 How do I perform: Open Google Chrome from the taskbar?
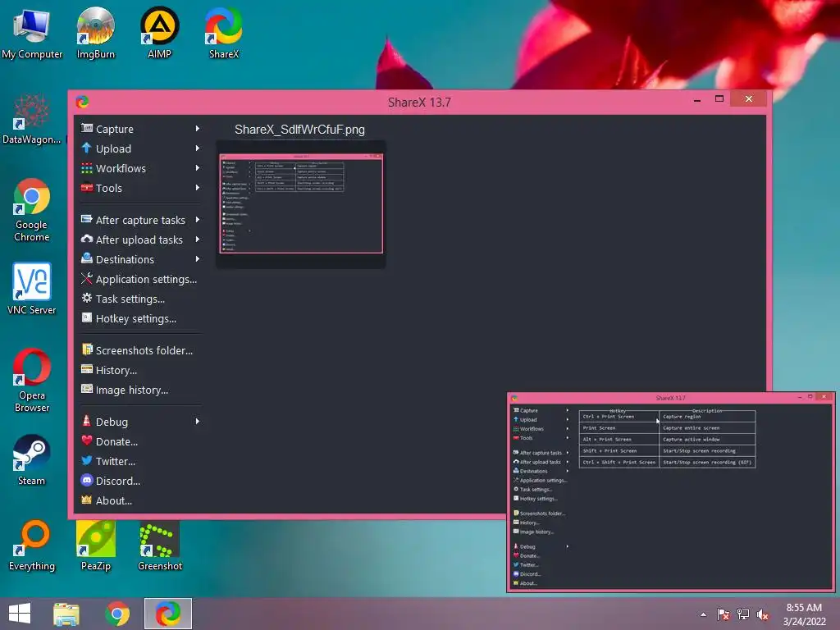coord(117,614)
